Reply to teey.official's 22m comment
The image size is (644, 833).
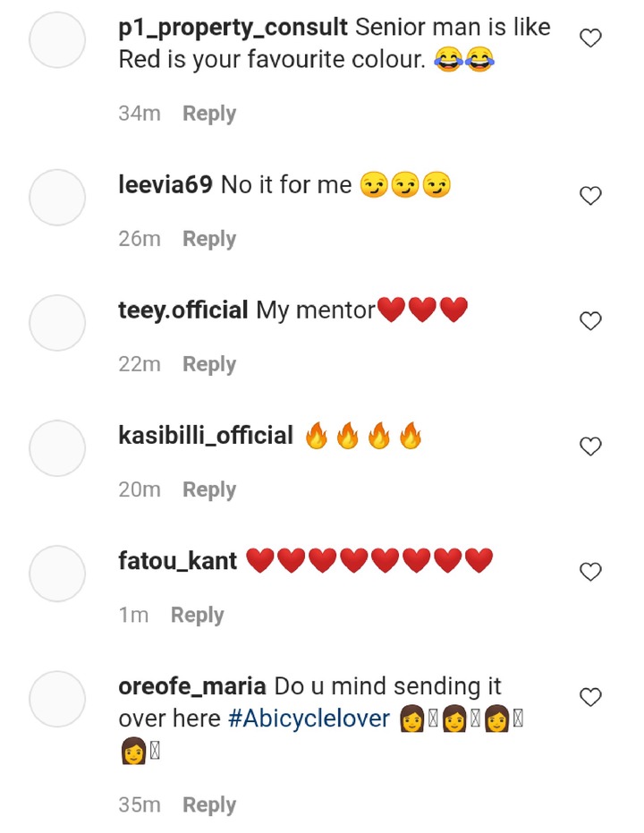(x=209, y=364)
